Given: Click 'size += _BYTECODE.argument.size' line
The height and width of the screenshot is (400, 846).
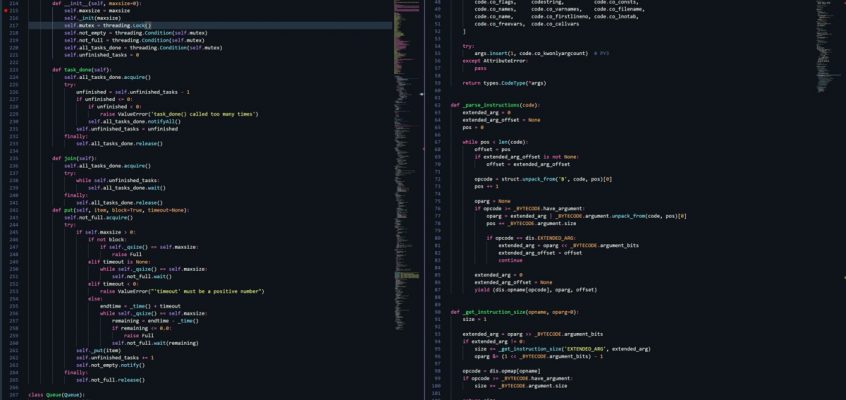Looking at the screenshot, I should point(521,386).
